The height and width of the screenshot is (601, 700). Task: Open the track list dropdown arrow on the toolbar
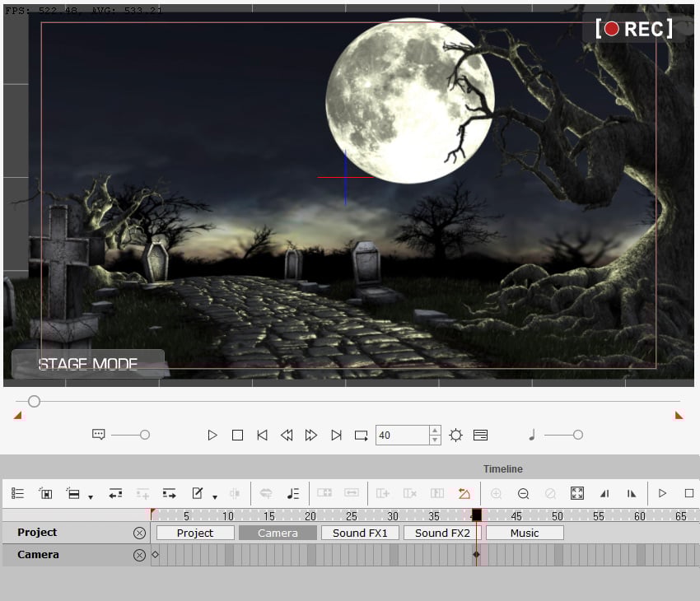tap(91, 495)
